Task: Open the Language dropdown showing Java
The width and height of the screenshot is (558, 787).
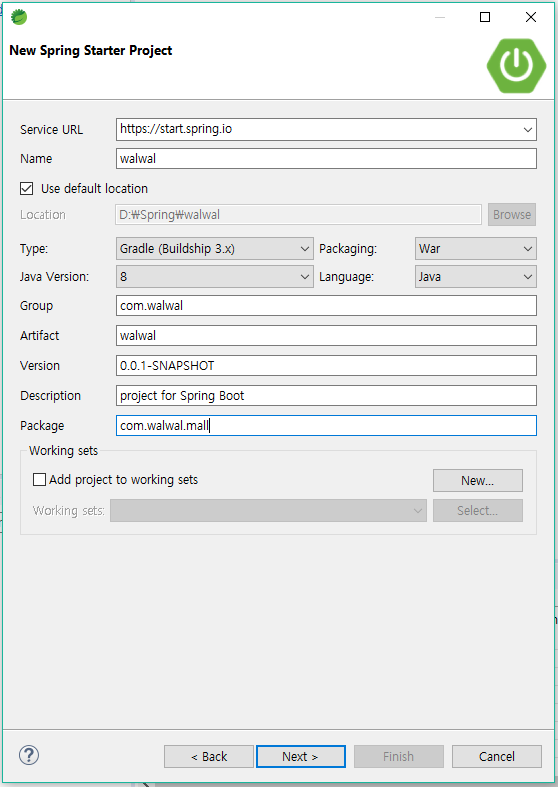Action: pos(476,277)
